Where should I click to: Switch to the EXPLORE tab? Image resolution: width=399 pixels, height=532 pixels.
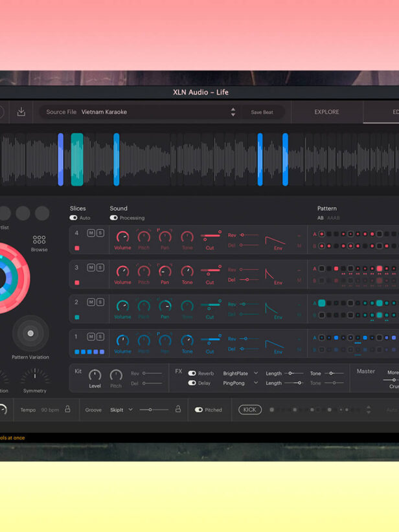(326, 112)
